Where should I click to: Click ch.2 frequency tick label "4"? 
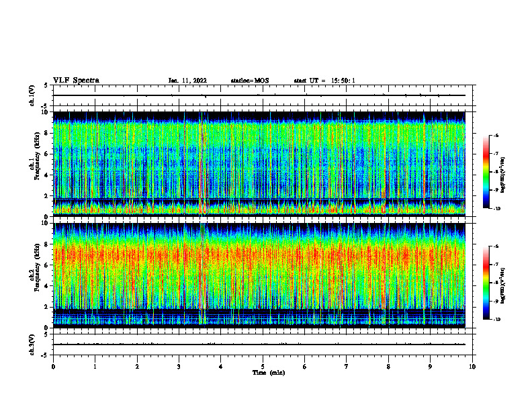click(x=46, y=286)
